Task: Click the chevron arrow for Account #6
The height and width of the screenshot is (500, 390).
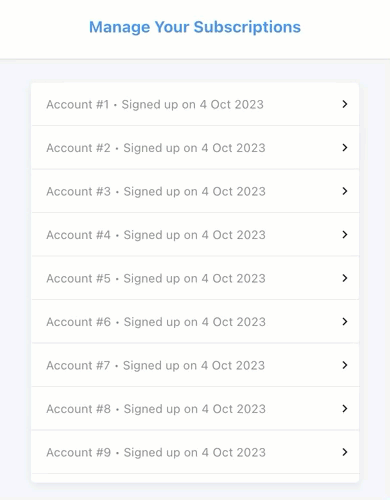Action: [345, 322]
